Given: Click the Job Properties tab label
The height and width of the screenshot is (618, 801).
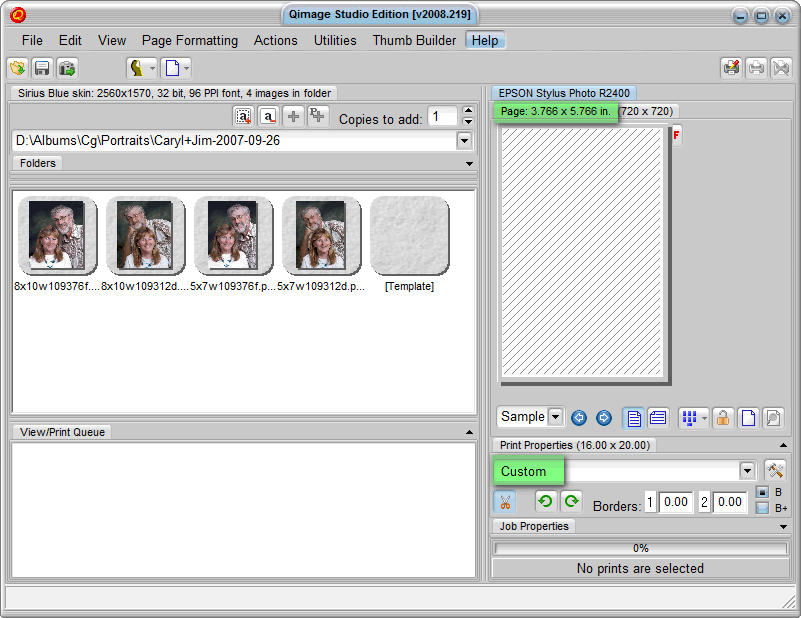Looking at the screenshot, I should point(534,526).
